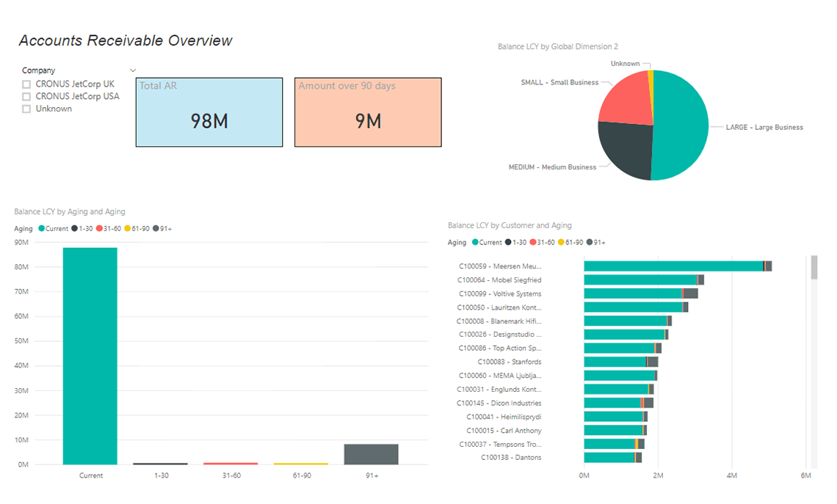
Task: Click 1-30 legend swatch in customer chart
Action: pos(508,242)
